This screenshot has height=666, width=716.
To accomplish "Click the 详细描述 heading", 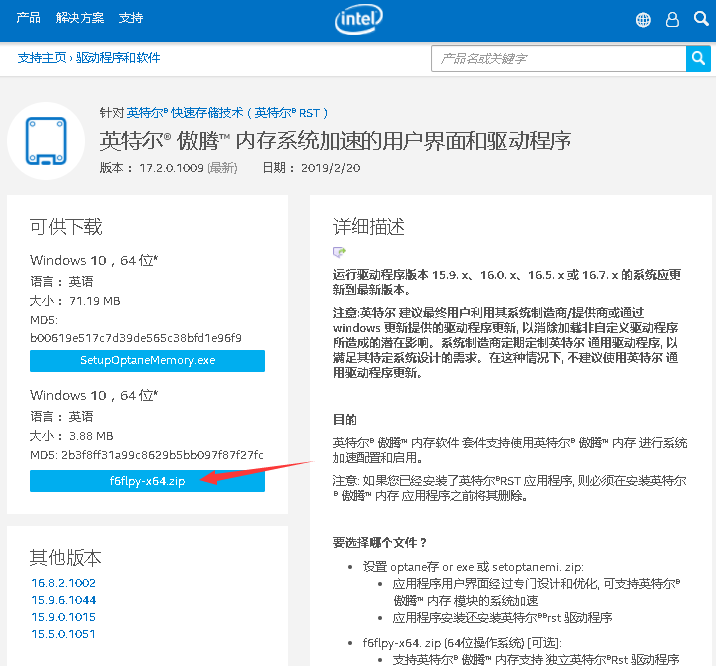I will tap(369, 227).
